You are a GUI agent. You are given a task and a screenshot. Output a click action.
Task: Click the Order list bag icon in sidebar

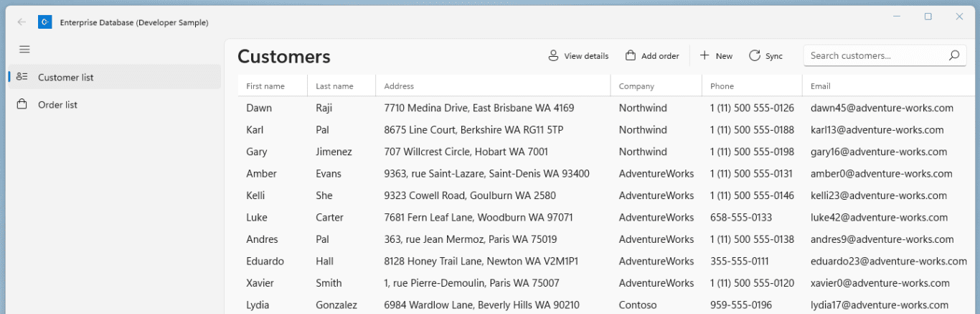click(22, 104)
